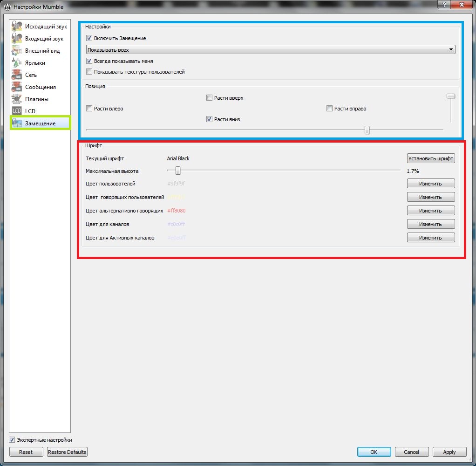Open the Плагины settings icon
The image size is (476, 466).
pyautogui.click(x=17, y=99)
